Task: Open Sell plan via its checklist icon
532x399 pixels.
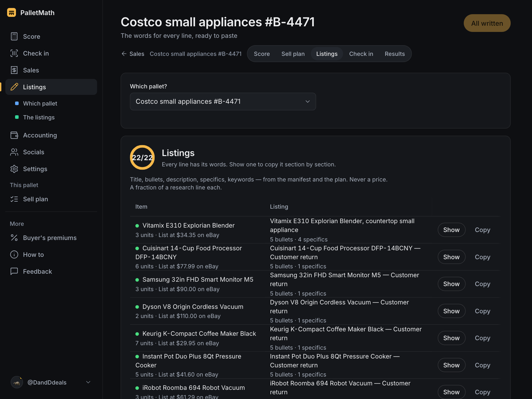Action: coord(14,199)
